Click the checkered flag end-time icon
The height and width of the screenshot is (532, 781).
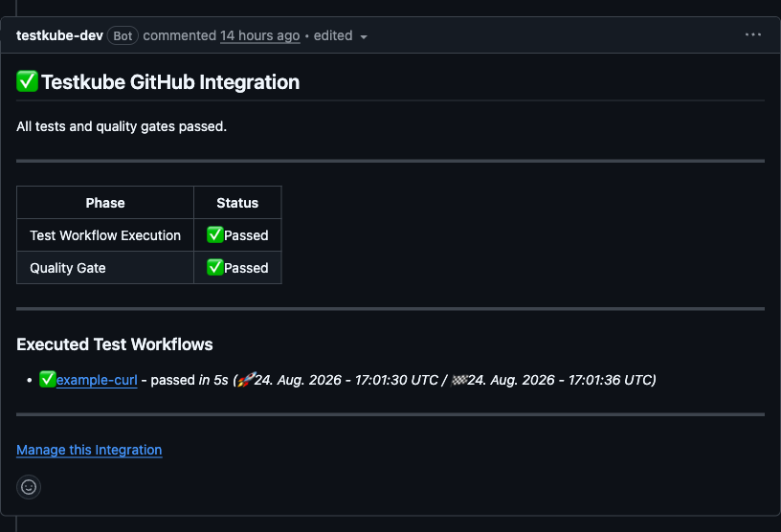tap(458, 380)
